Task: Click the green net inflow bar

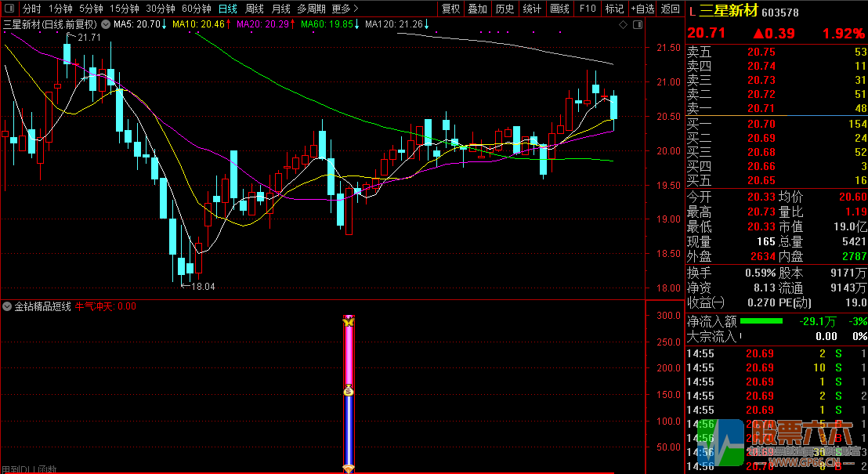Action: (761, 321)
